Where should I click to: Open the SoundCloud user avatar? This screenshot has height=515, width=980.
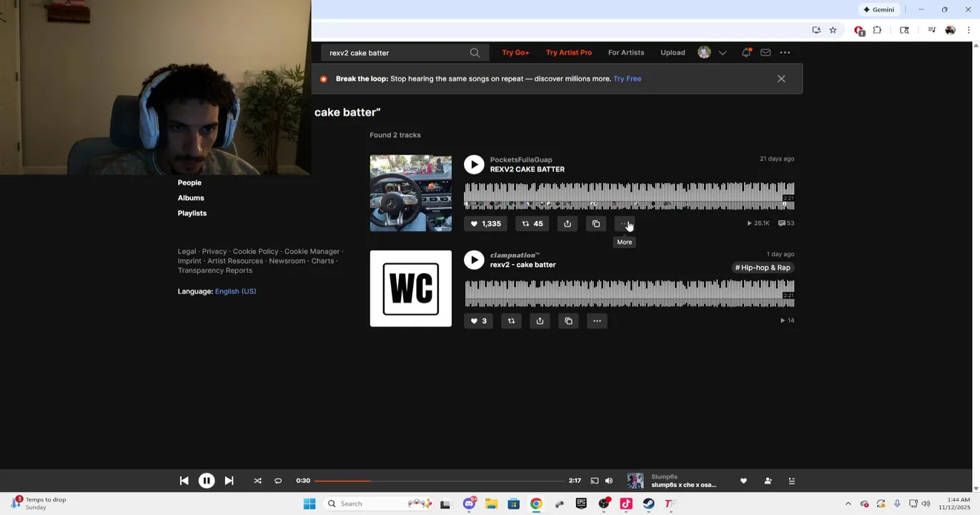704,52
